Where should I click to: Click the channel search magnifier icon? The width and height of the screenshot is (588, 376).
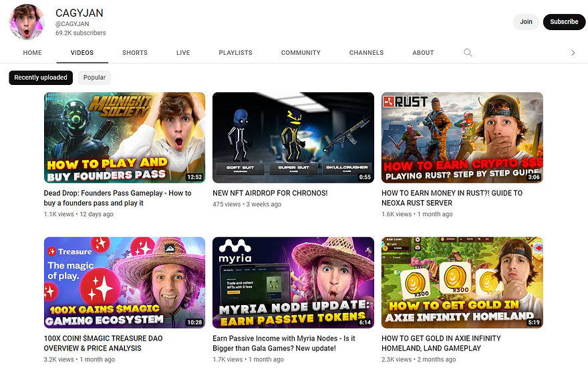pyautogui.click(x=468, y=53)
